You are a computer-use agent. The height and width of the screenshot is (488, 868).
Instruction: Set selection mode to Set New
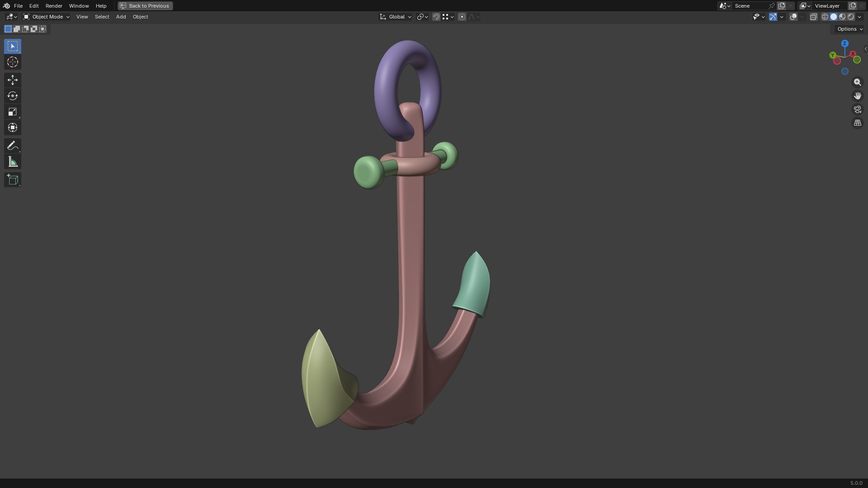(x=8, y=29)
